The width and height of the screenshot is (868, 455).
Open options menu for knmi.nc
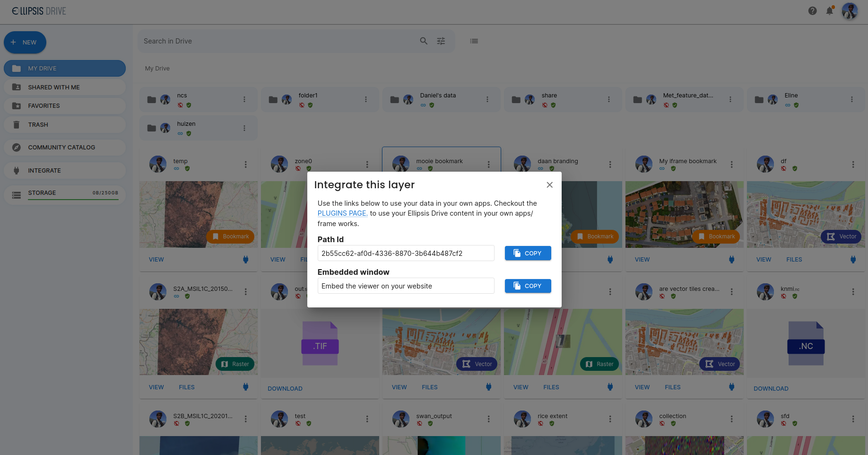tap(853, 292)
